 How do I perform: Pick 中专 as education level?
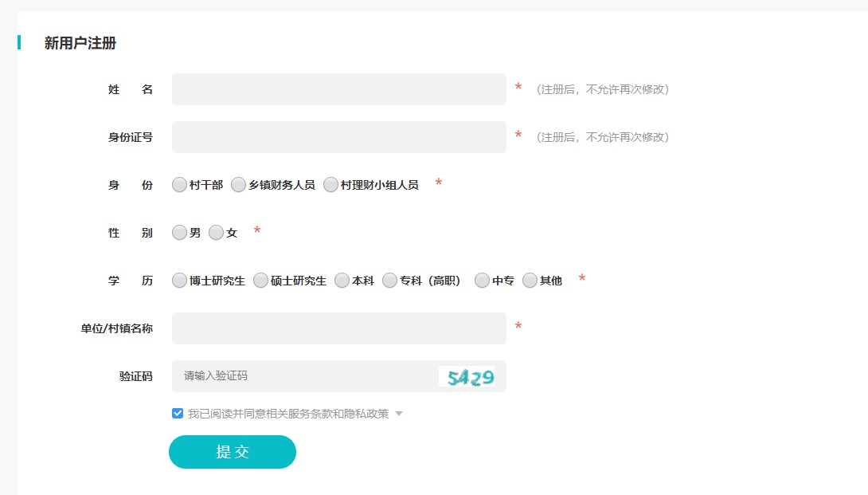483,281
